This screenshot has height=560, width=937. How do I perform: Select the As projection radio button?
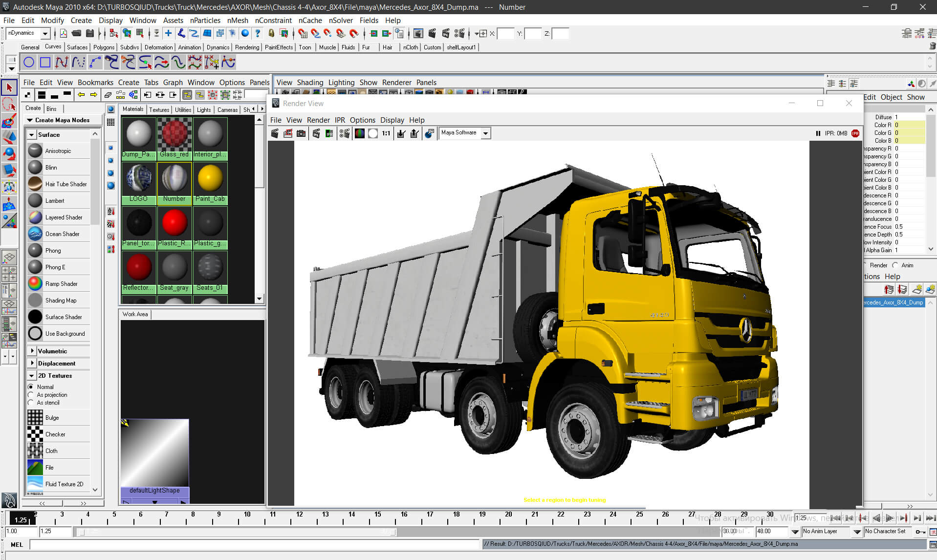31,394
